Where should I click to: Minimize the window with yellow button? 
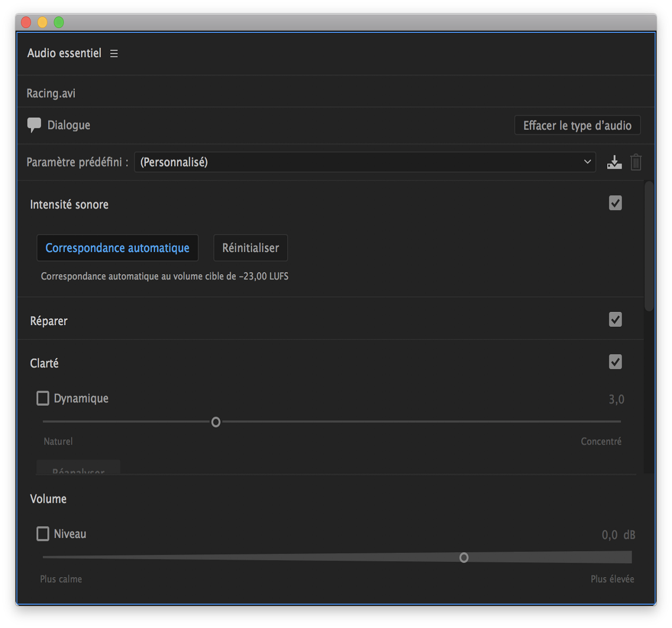point(42,22)
